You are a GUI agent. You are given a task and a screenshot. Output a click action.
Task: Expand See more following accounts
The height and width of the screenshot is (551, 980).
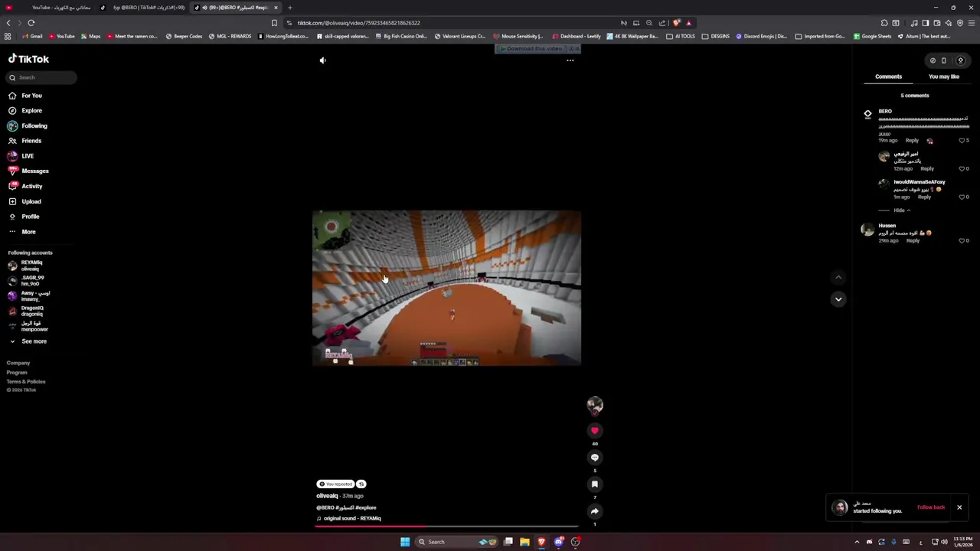(x=34, y=341)
